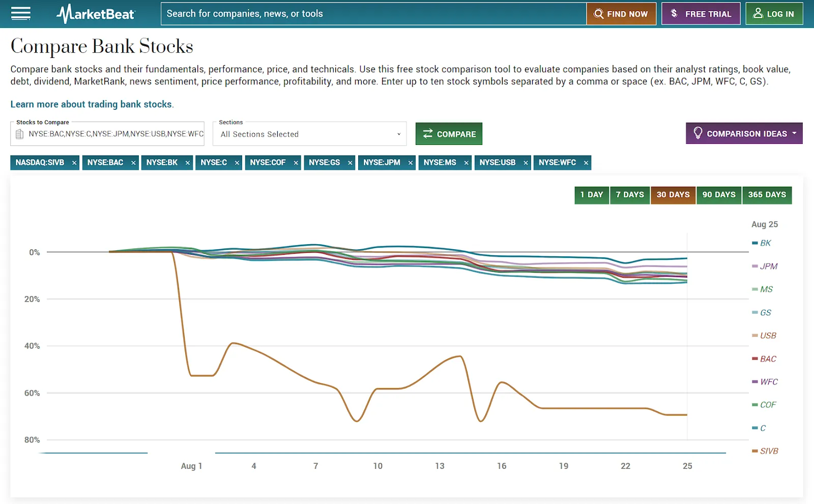Go to the MarketBeat logo home
This screenshot has height=504, width=814.
point(96,14)
